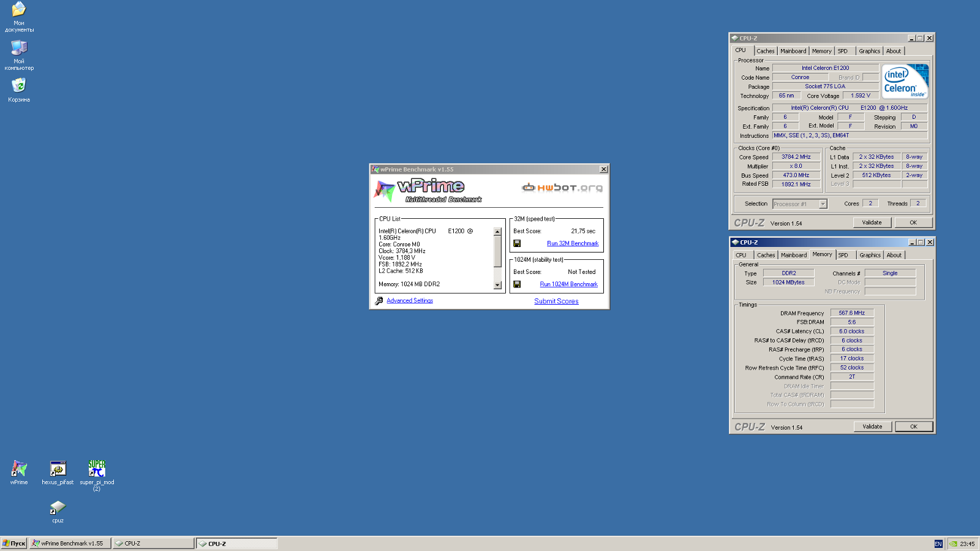Open CPU tab in bottom CPU-Z window
Image resolution: width=980 pixels, height=551 pixels.
click(741, 255)
